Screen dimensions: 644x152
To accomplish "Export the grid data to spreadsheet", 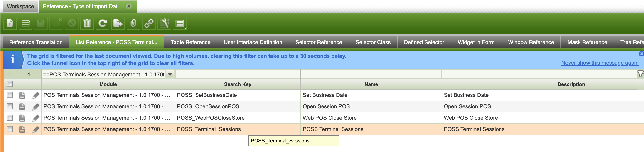I will coord(118,24).
